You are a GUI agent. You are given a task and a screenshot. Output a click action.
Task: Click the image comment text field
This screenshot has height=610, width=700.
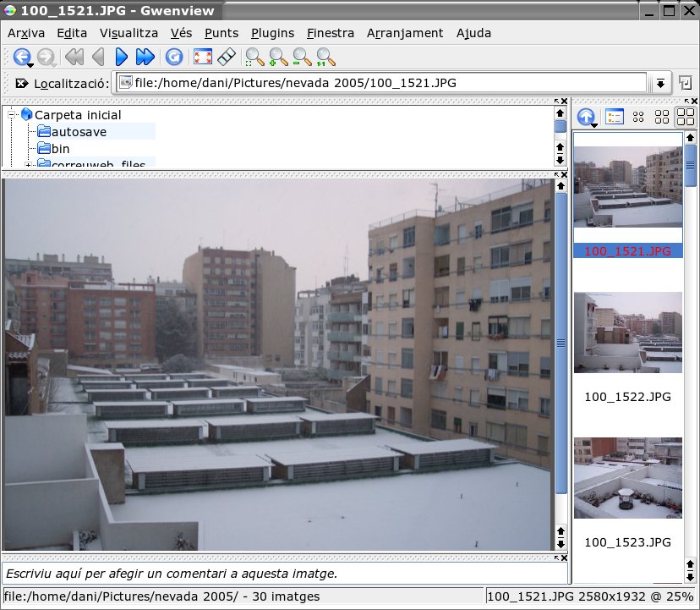click(285, 574)
